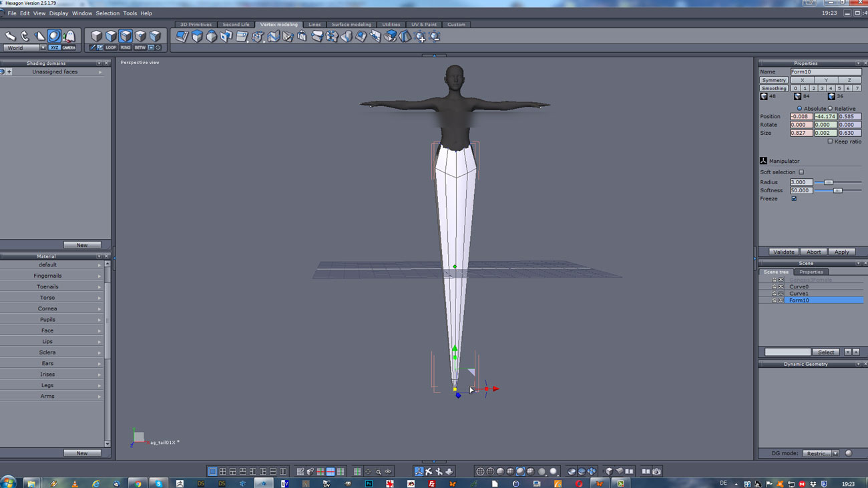868x488 pixels.
Task: Toggle the XYZ manipulator mode
Action: tap(54, 48)
